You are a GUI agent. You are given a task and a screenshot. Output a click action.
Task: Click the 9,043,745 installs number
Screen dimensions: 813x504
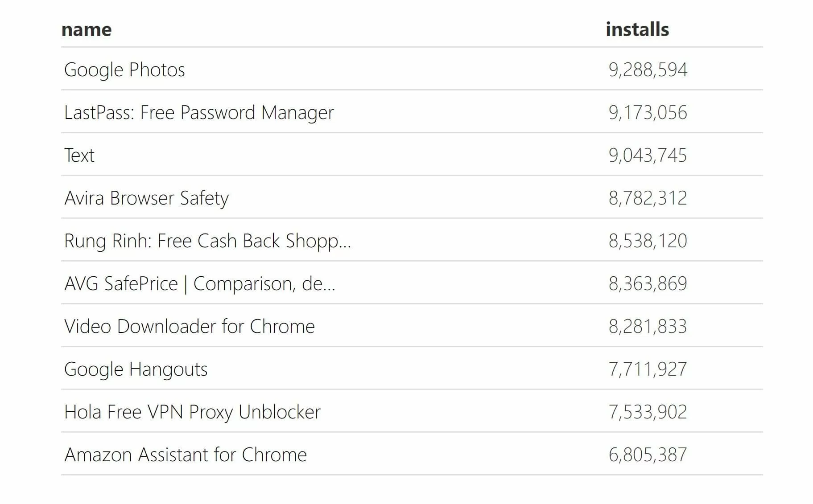click(x=648, y=156)
